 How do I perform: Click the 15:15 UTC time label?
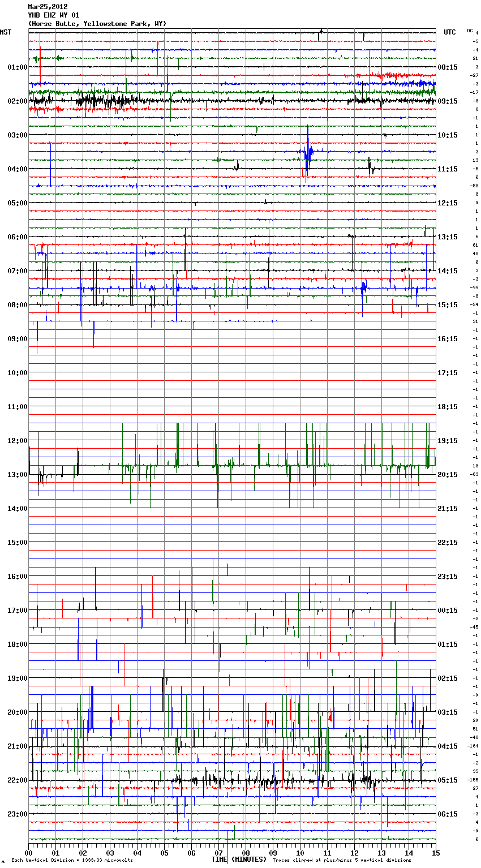[x=448, y=304]
